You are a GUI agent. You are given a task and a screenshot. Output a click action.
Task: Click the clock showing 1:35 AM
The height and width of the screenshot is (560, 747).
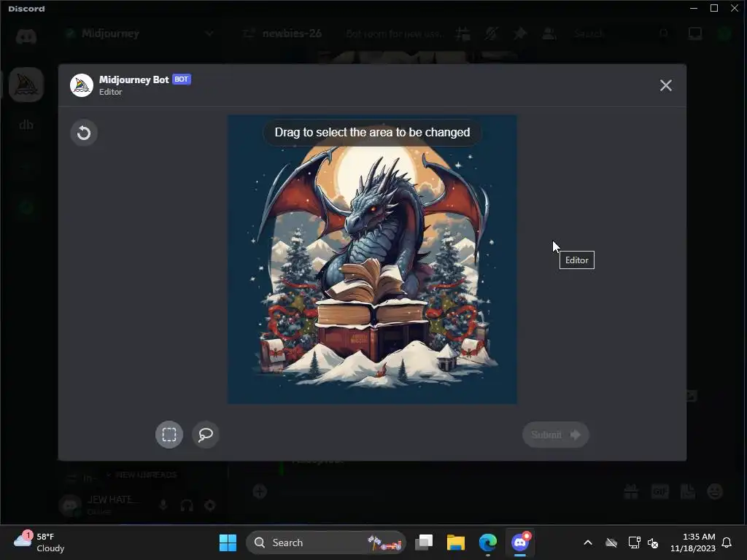click(x=693, y=542)
